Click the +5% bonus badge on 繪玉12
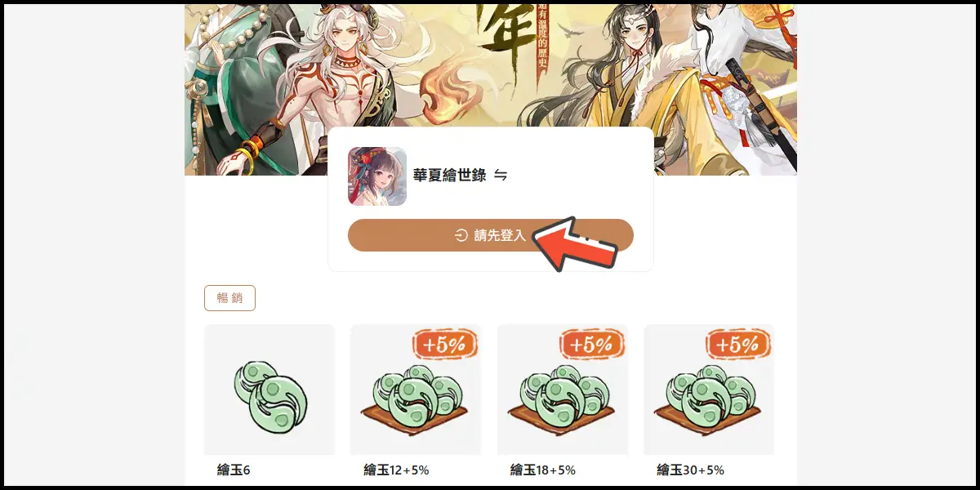 tap(444, 344)
